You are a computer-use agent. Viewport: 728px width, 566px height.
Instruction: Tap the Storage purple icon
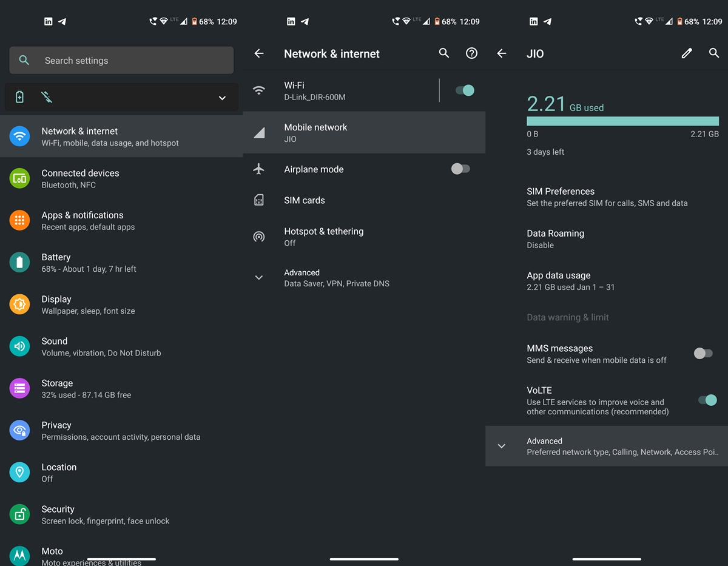19,388
